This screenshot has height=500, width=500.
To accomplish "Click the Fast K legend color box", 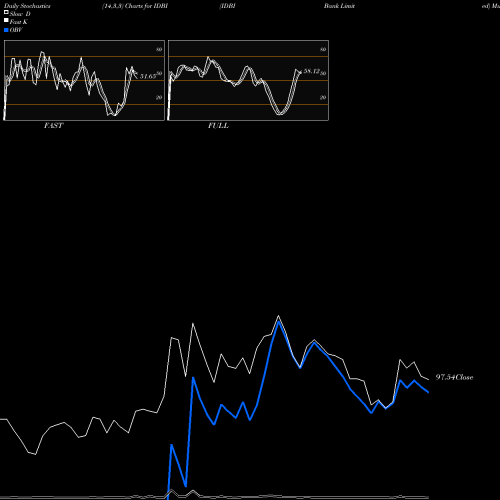I will tap(6, 21).
